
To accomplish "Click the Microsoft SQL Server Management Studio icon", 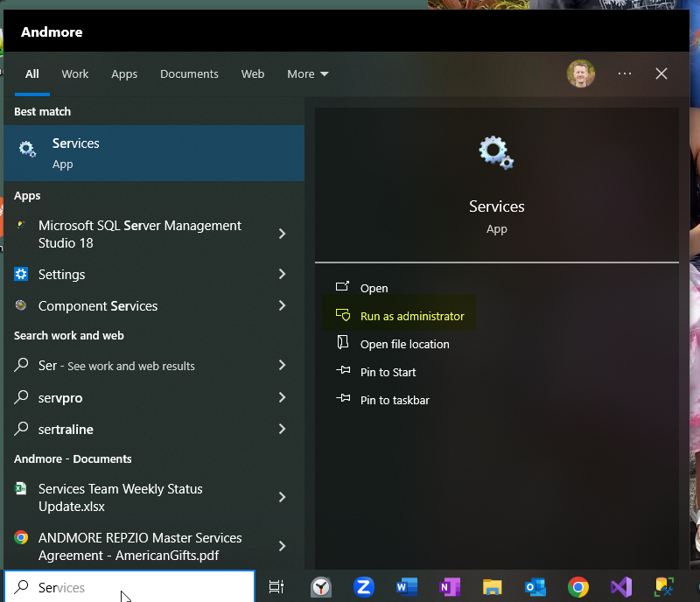I will pyautogui.click(x=20, y=225).
